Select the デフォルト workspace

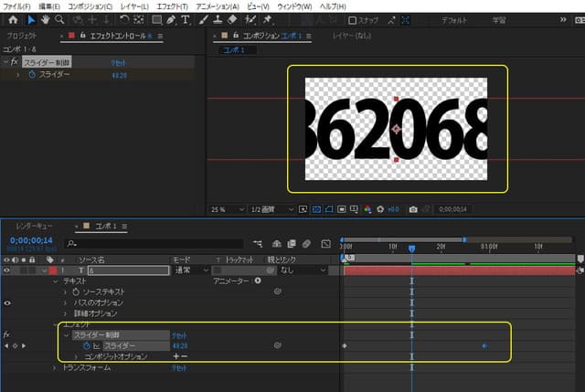click(454, 20)
